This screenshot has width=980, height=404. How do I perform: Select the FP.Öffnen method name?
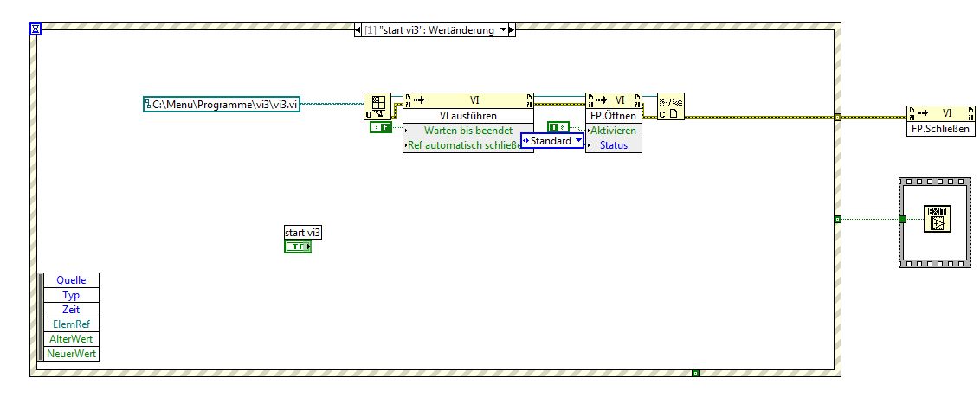click(614, 116)
